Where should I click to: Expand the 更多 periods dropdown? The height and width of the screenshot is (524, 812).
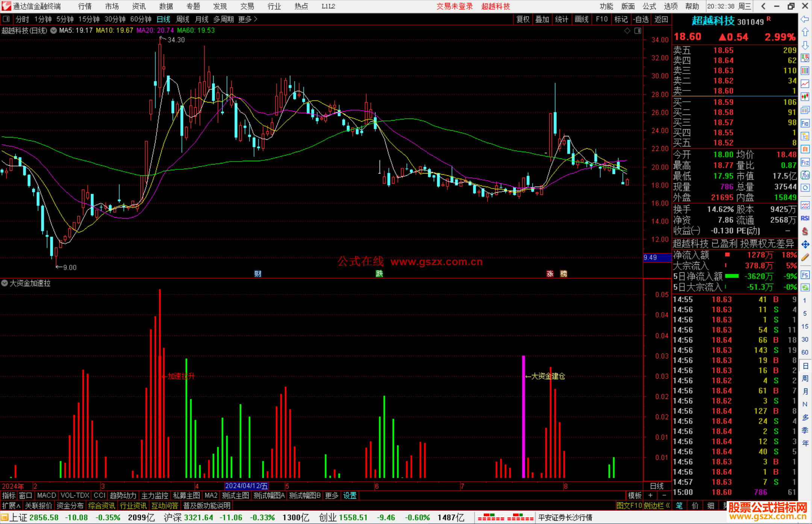pos(248,19)
